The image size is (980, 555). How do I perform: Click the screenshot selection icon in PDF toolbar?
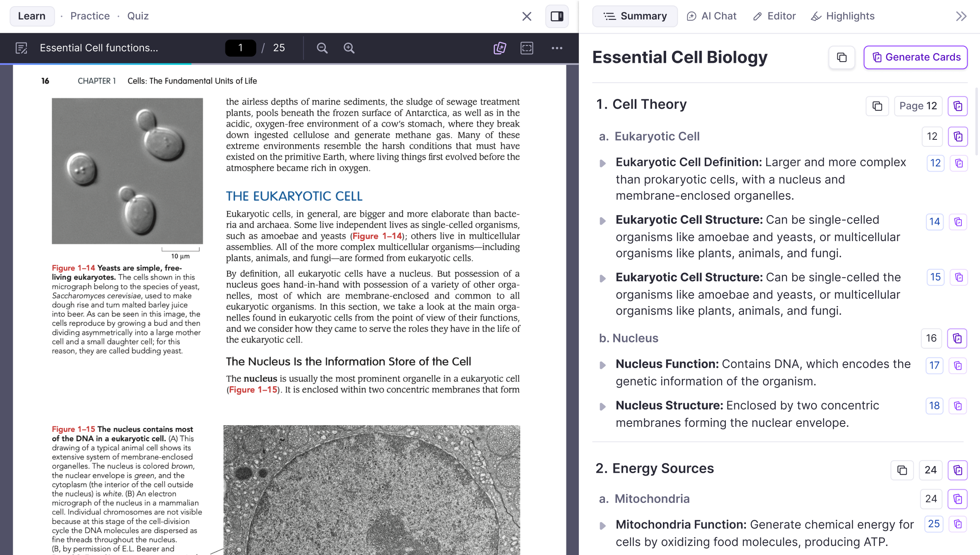[527, 48]
